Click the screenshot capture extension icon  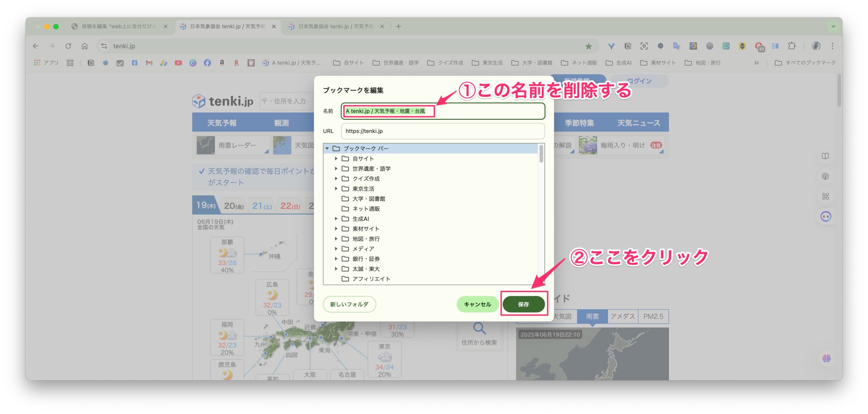tap(644, 46)
